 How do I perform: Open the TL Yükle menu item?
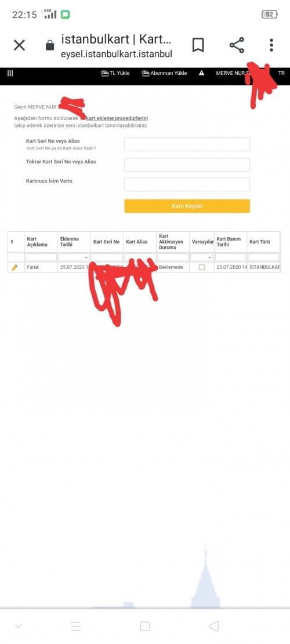click(x=115, y=73)
